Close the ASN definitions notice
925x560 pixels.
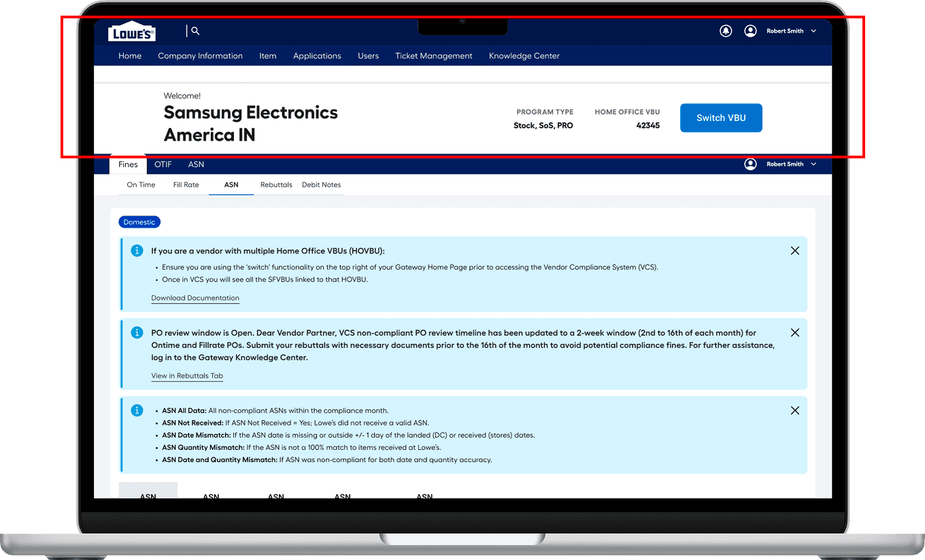(795, 410)
